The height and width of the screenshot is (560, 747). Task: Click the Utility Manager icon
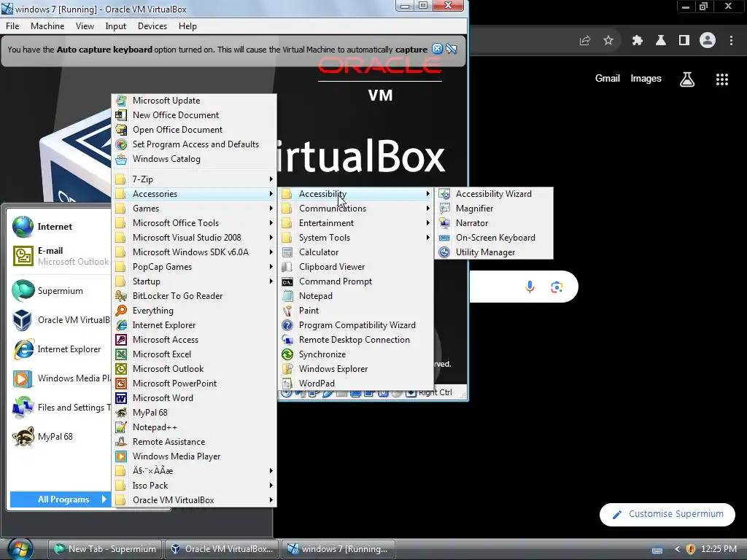444,252
